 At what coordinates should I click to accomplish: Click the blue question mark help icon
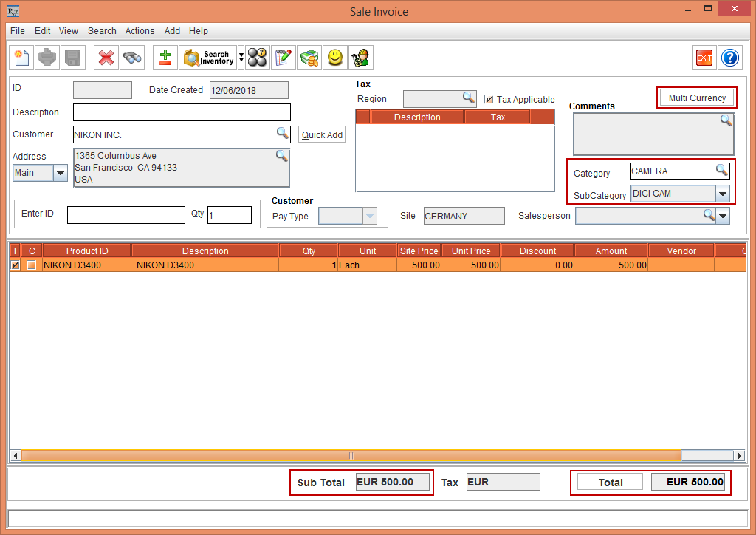(730, 58)
